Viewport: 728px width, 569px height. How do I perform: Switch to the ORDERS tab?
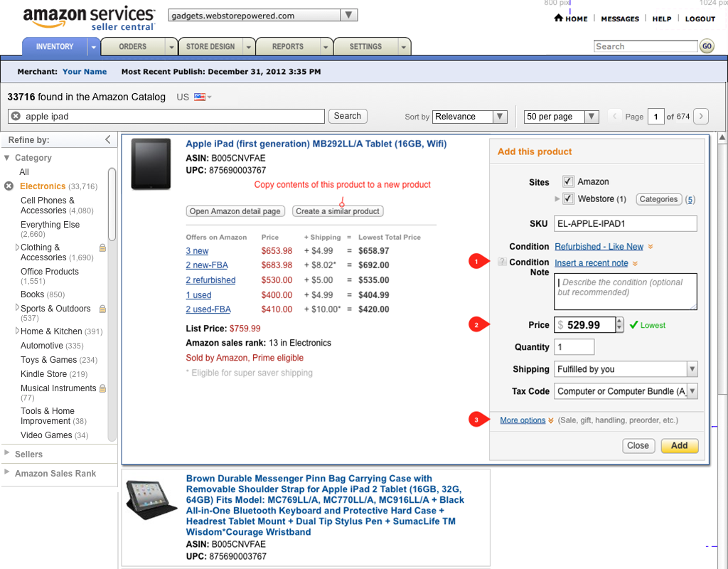pyautogui.click(x=132, y=46)
